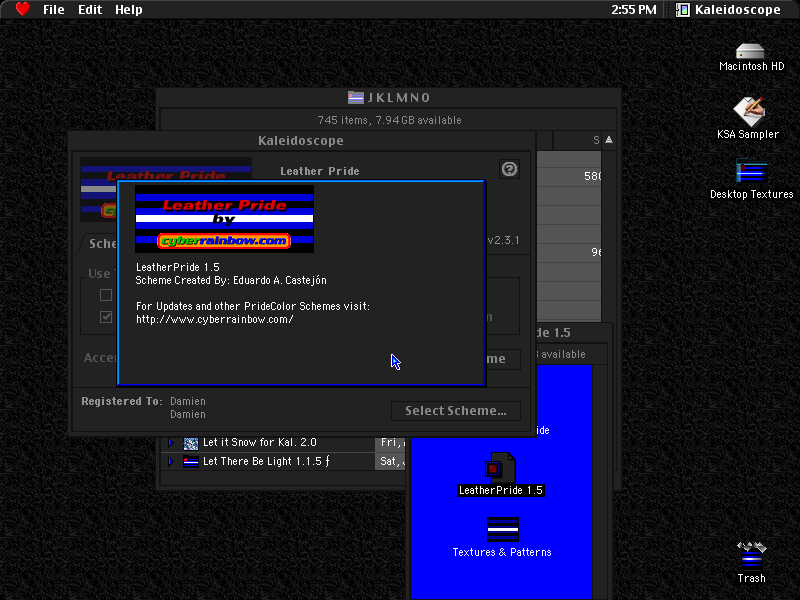Image resolution: width=800 pixels, height=600 pixels.
Task: Open the red heart Apple menu
Action: (22, 9)
